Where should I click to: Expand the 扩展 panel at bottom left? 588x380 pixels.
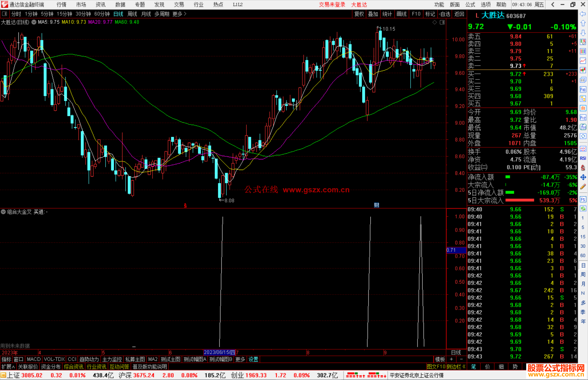(8, 367)
